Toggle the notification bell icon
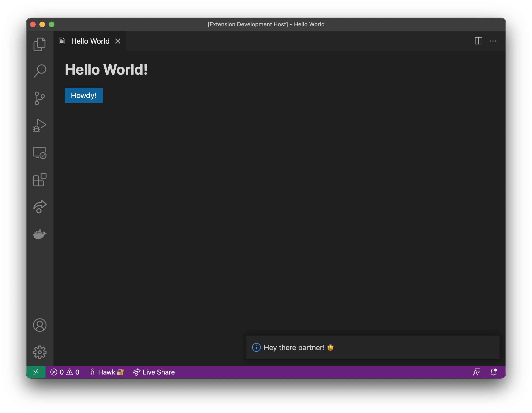This screenshot has width=532, height=413. point(493,372)
